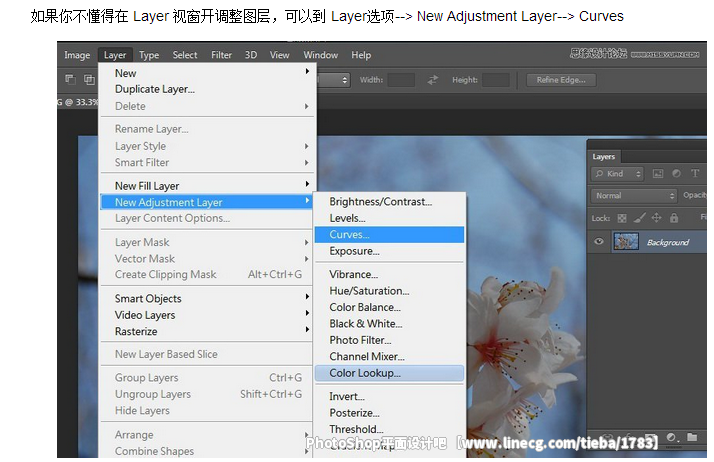Choose Posterize... adjustment
This screenshot has width=714, height=462.
click(x=389, y=413)
